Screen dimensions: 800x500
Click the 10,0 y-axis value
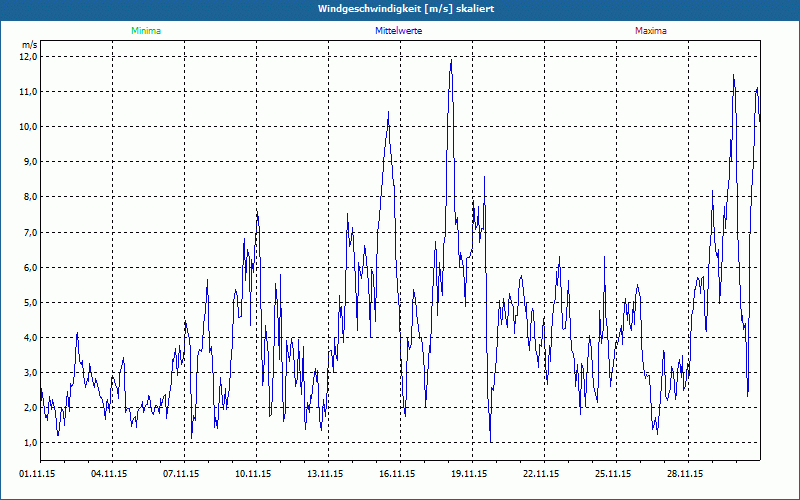(x=29, y=127)
